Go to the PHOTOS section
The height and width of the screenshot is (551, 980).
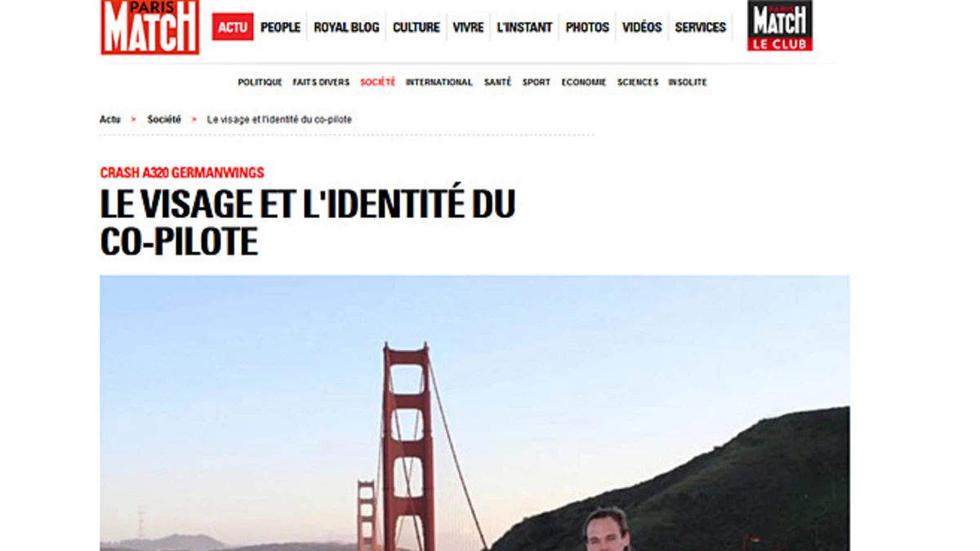(x=587, y=27)
